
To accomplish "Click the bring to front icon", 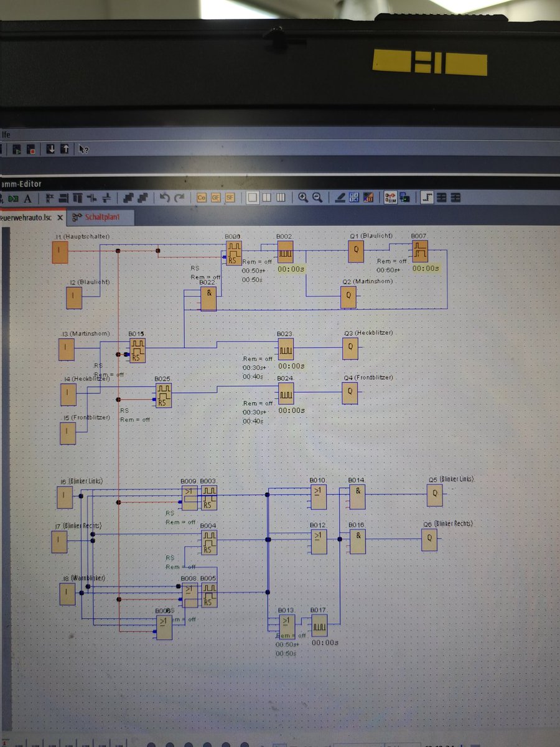I will [x=128, y=198].
